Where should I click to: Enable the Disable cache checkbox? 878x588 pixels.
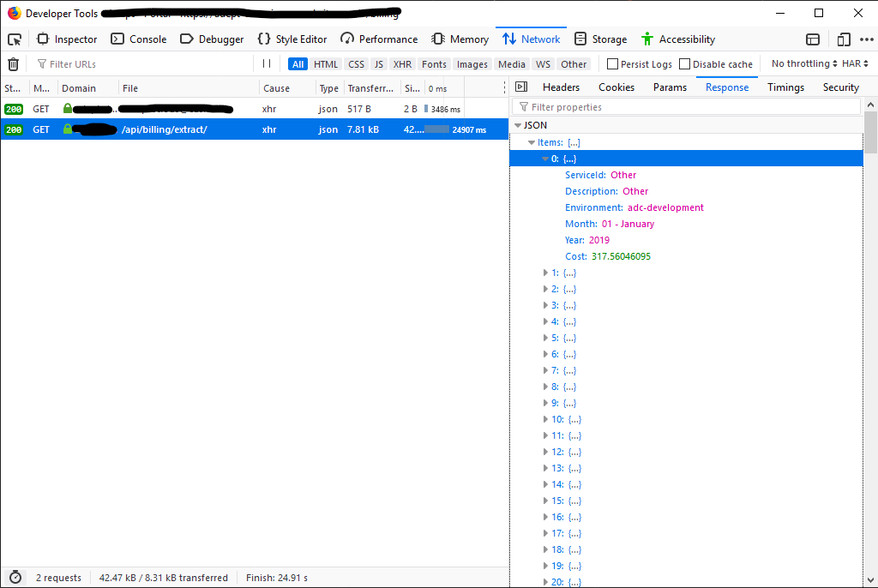(x=684, y=63)
